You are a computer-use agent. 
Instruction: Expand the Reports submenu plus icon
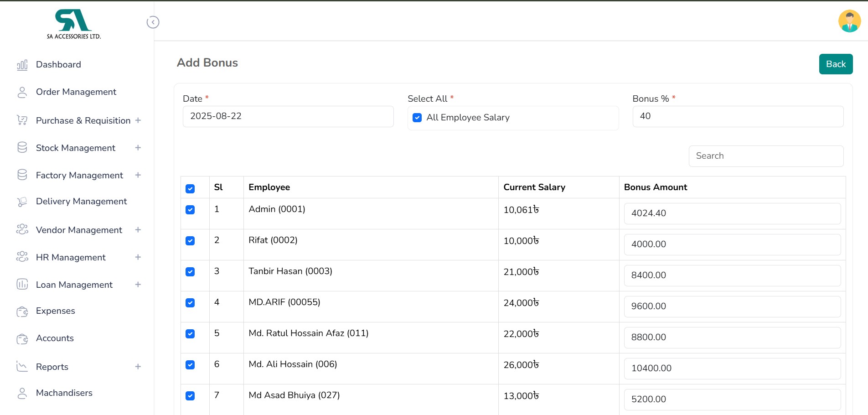[138, 367]
